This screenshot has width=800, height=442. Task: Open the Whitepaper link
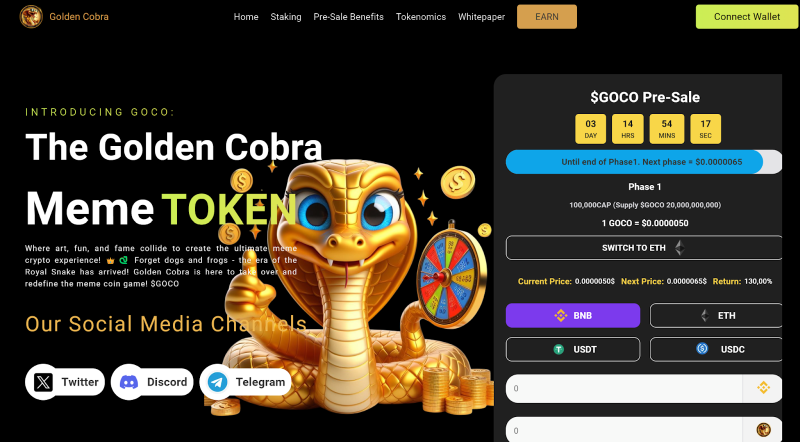tap(481, 17)
